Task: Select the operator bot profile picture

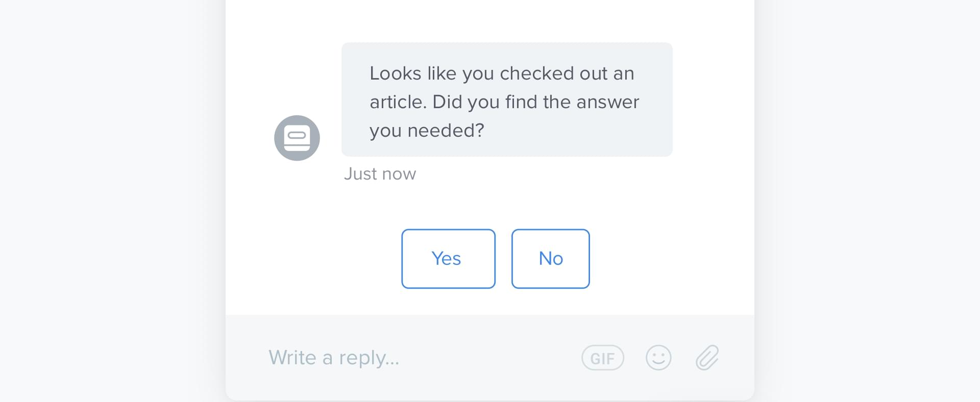Action: (x=297, y=138)
